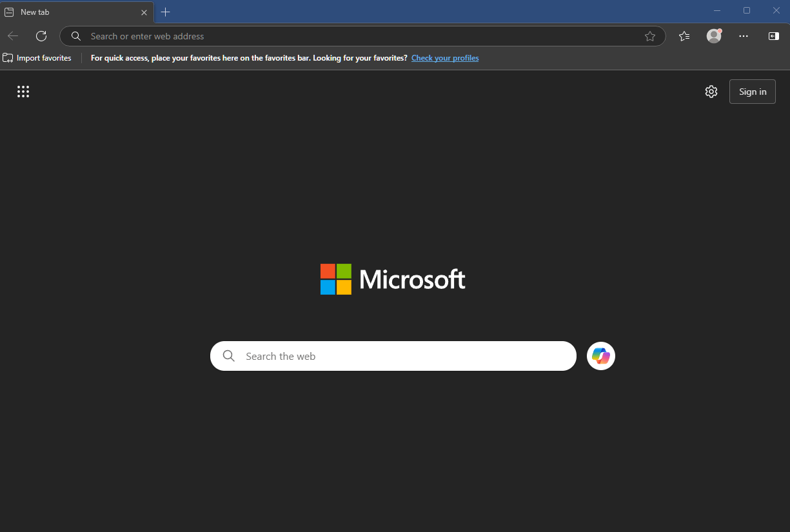Click the Sign in button
The height and width of the screenshot is (532, 790).
752,91
